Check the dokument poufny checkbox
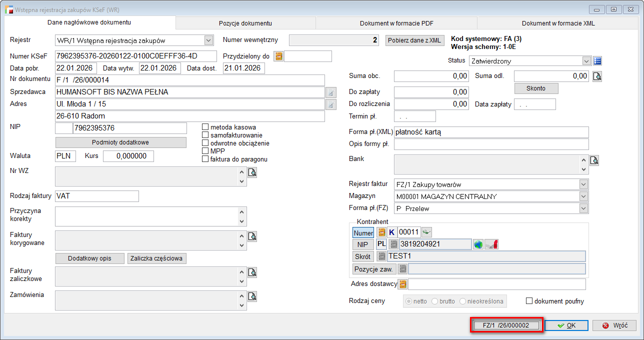Viewport: 644px width, 340px height. [x=529, y=301]
